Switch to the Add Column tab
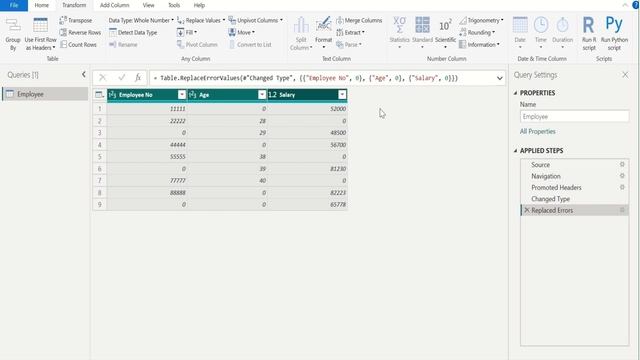Viewport: 640px width, 360px height. [x=114, y=5]
